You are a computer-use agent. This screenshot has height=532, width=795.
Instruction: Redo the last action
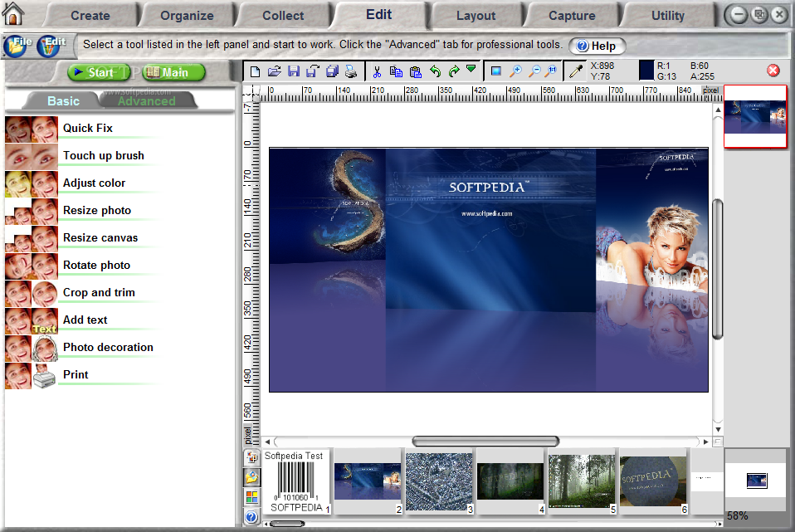tap(454, 71)
